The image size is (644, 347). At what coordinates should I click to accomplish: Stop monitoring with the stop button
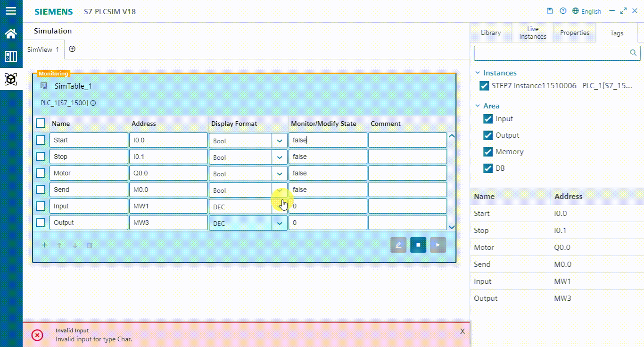(x=418, y=245)
